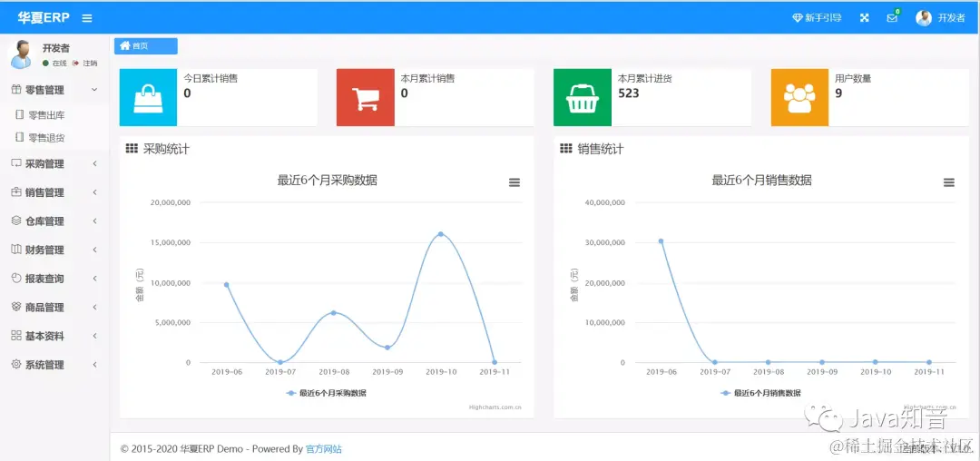The height and width of the screenshot is (461, 980).
Task: Collapse the 零售管理 menu
Action: pyautogui.click(x=54, y=90)
